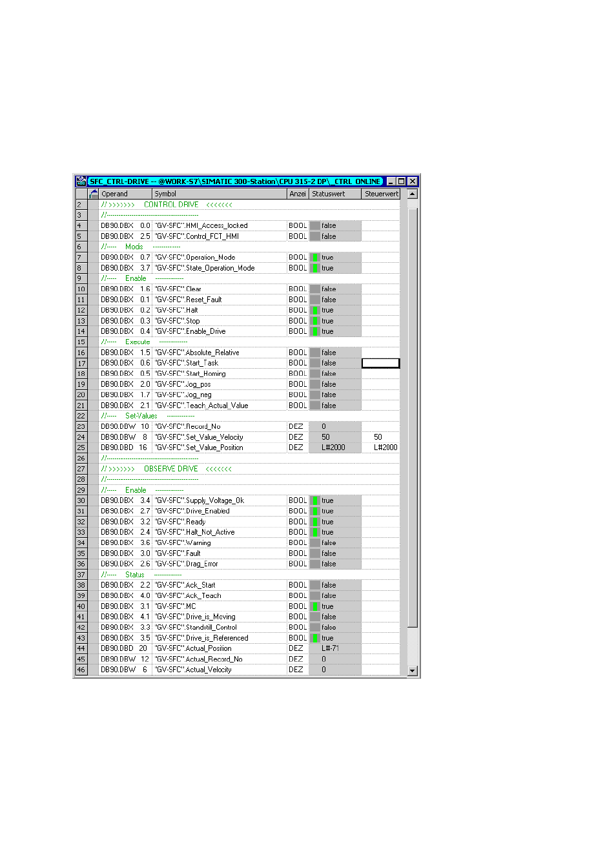Click symbol "GV-SFC".Clear

pos(178,289)
